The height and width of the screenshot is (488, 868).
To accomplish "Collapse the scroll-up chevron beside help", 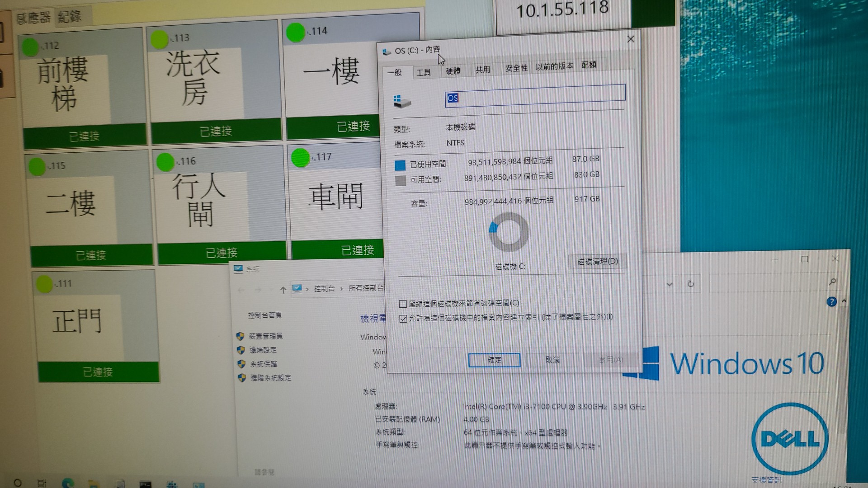I will pos(844,301).
